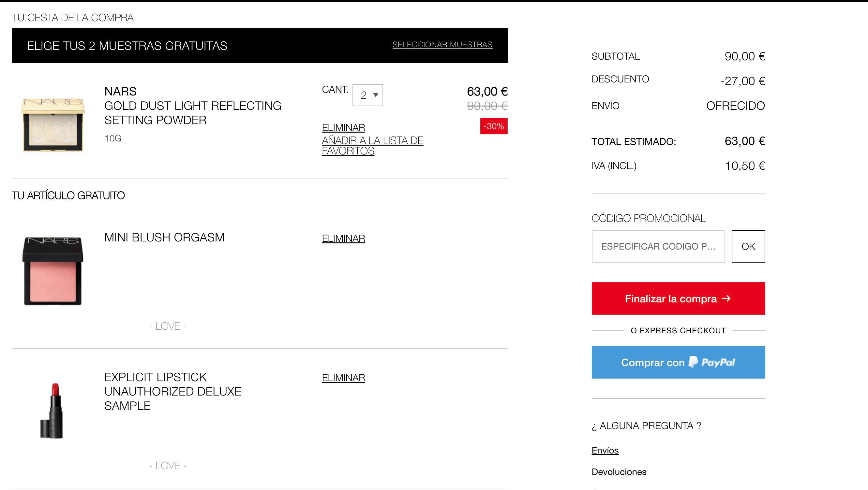The width and height of the screenshot is (868, 490).
Task: Open the quantity dropdown for Gold Dust powder
Action: (x=367, y=95)
